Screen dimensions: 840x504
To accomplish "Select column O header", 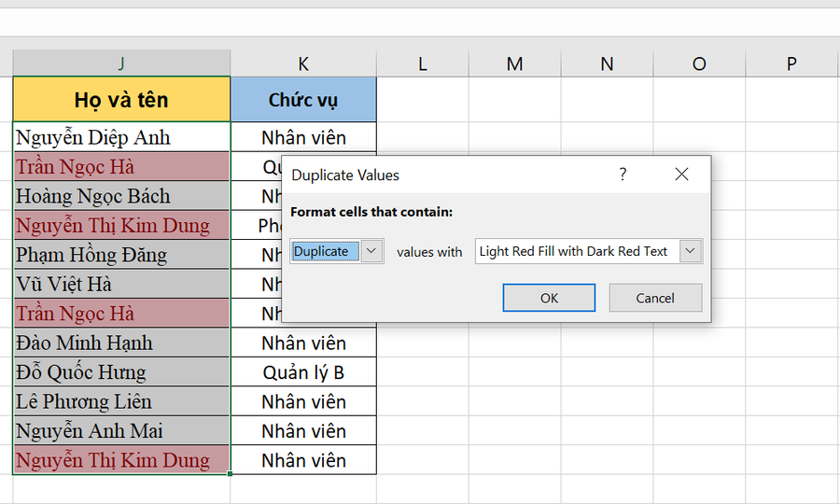I will (699, 63).
